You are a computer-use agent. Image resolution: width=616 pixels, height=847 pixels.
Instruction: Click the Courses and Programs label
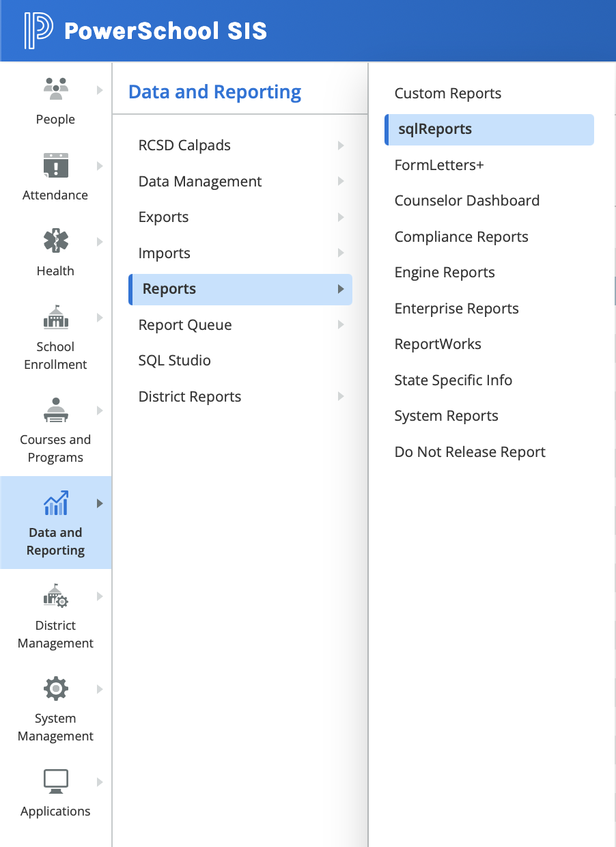55,449
